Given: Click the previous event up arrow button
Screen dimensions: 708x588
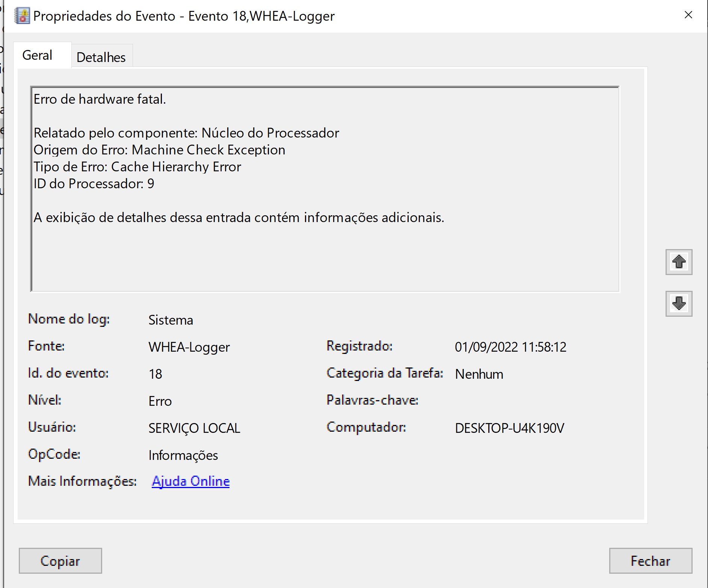Looking at the screenshot, I should pos(679,262).
